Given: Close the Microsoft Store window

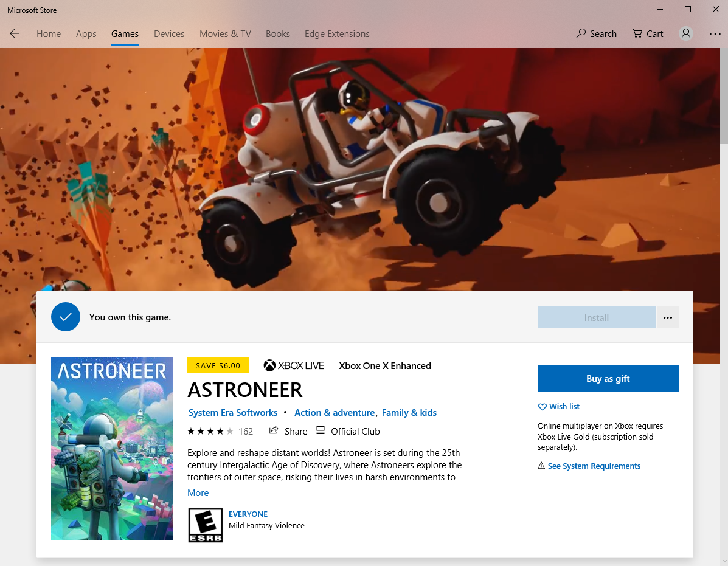Looking at the screenshot, I should tap(715, 9).
